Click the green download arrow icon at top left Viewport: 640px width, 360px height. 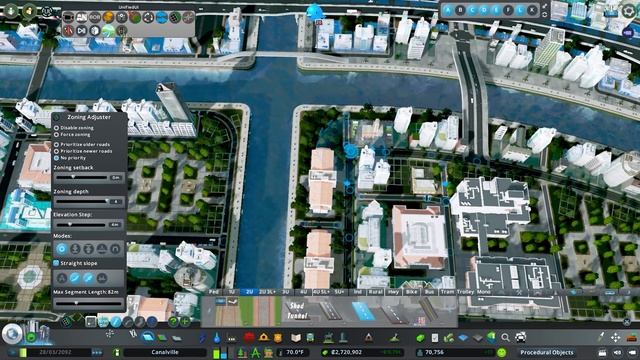11,10
